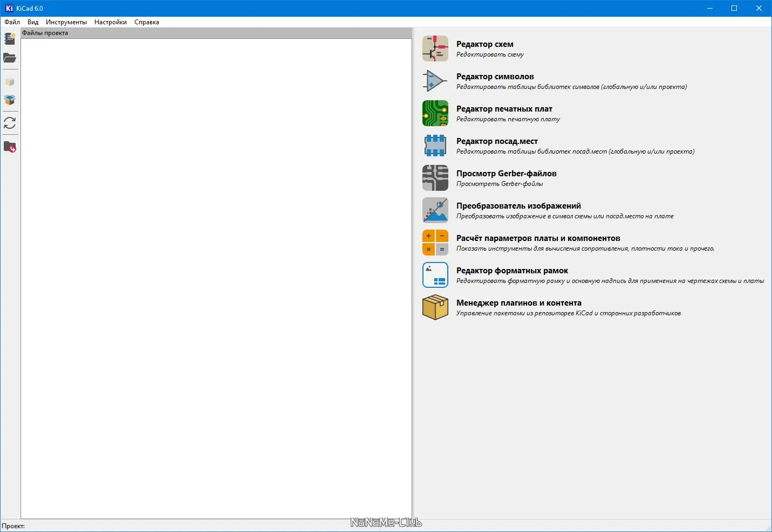772x532 pixels.
Task: Maximize the KiCad window
Action: click(x=734, y=8)
